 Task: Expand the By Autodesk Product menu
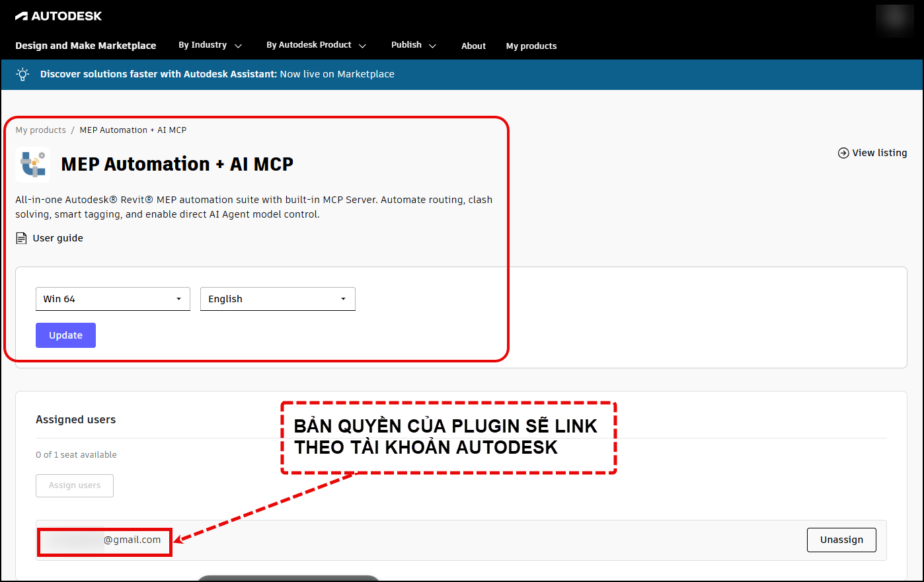(x=316, y=45)
